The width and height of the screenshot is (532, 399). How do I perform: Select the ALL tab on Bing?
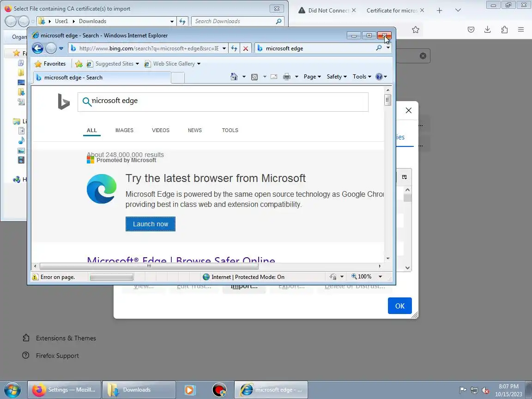[x=91, y=130]
